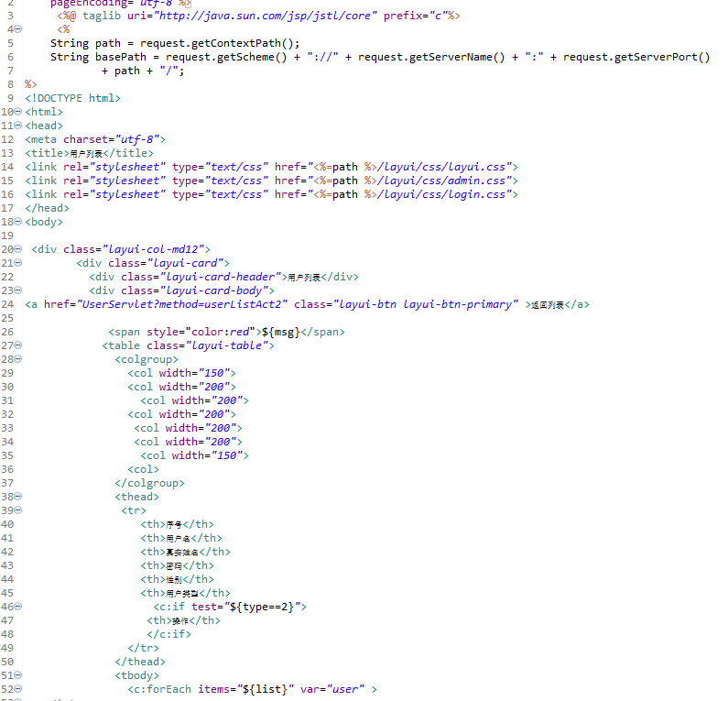Collapse the body tag fold at line 18

(18, 222)
